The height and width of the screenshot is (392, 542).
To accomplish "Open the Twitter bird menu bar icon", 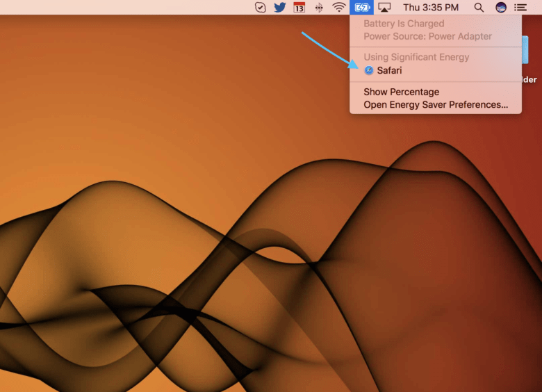I will pyautogui.click(x=280, y=8).
